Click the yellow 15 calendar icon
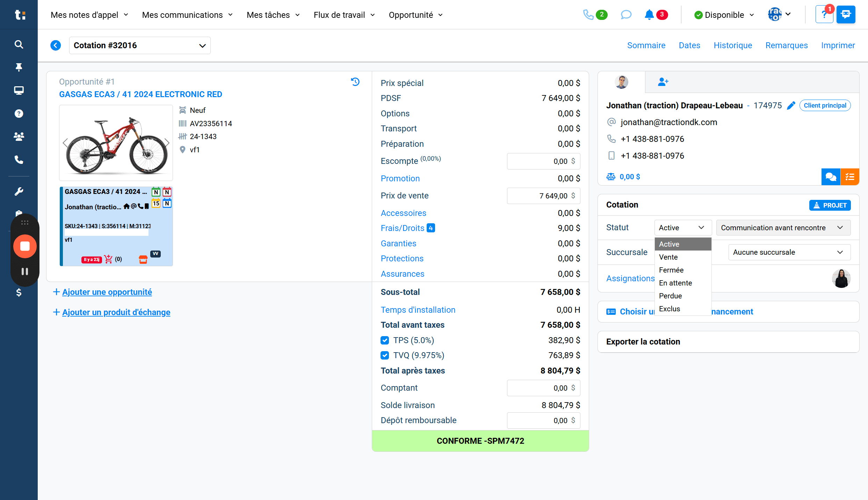This screenshot has width=868, height=500. pos(156,203)
